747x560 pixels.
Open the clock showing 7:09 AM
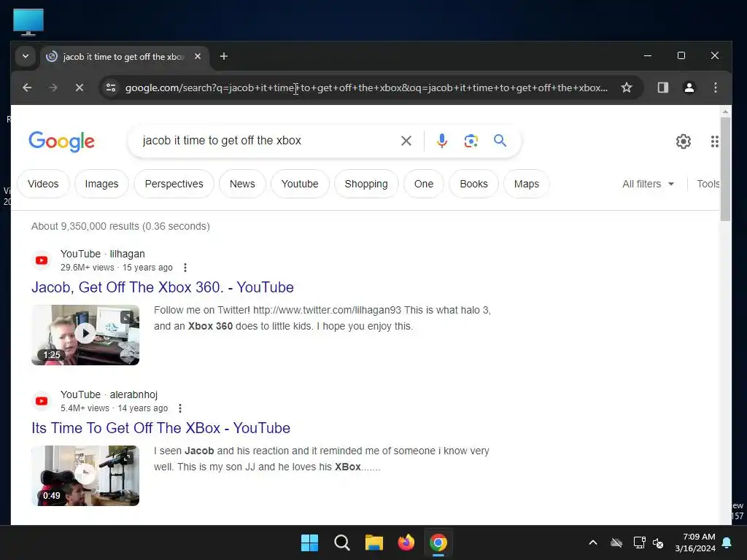coord(695,542)
